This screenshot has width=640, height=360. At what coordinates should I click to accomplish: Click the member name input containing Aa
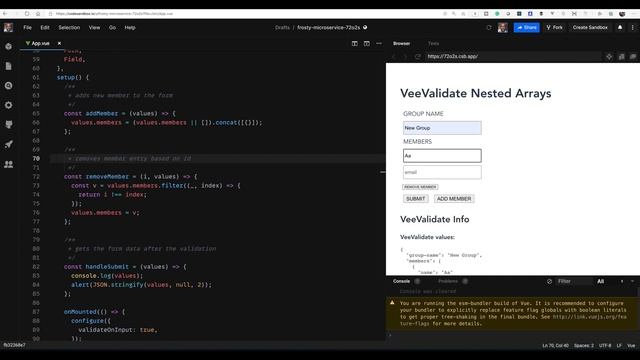click(442, 156)
